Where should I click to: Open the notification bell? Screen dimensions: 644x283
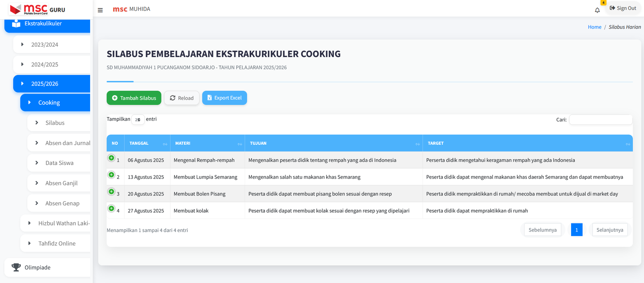(597, 10)
